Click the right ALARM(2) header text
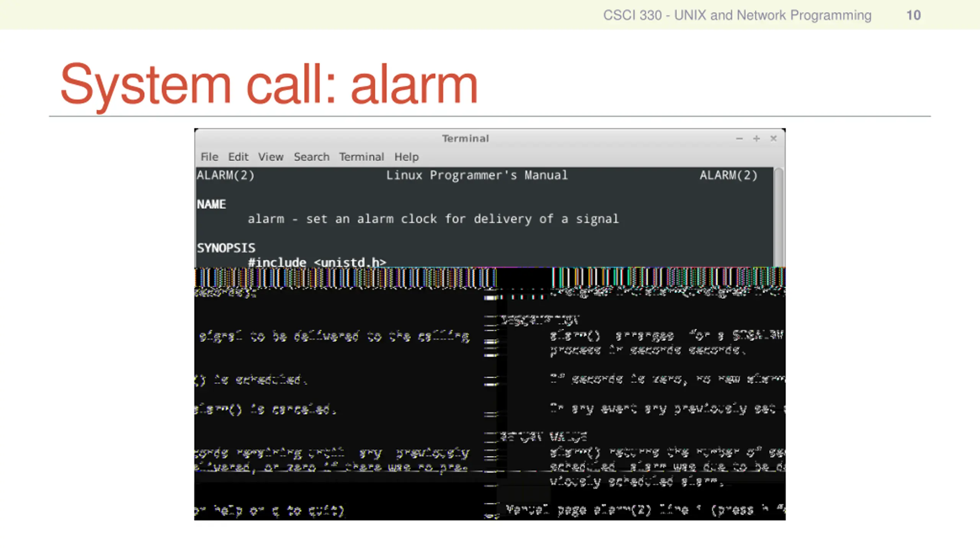 [x=728, y=175]
